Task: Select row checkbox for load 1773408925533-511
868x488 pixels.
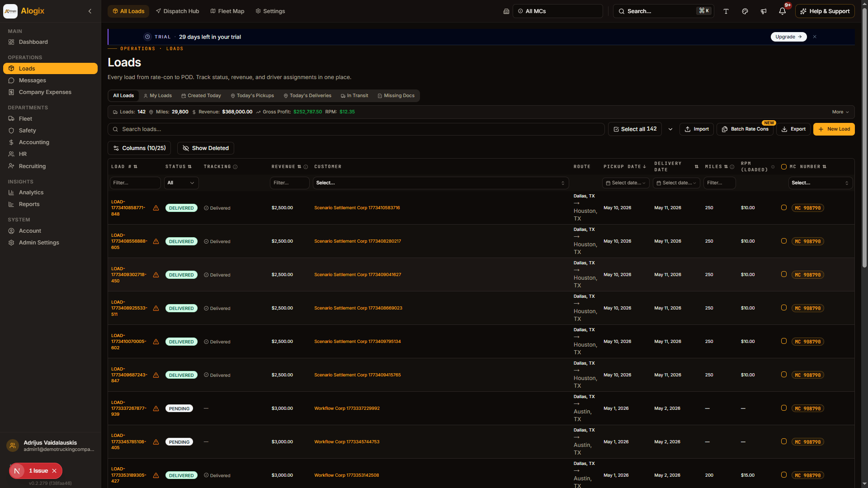Action: [x=784, y=308]
